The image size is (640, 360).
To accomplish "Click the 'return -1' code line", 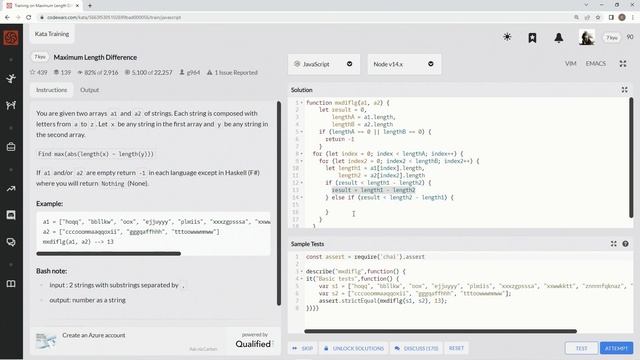I will pos(340,139).
